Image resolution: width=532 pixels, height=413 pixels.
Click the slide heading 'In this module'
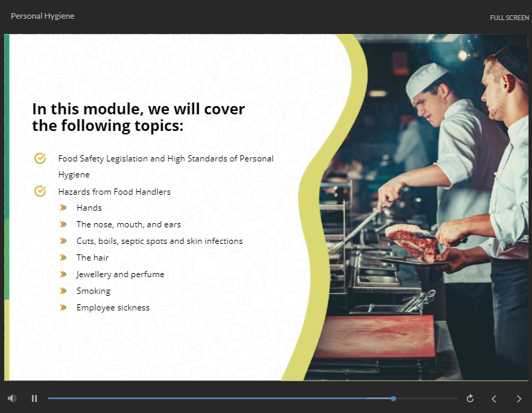(139, 117)
